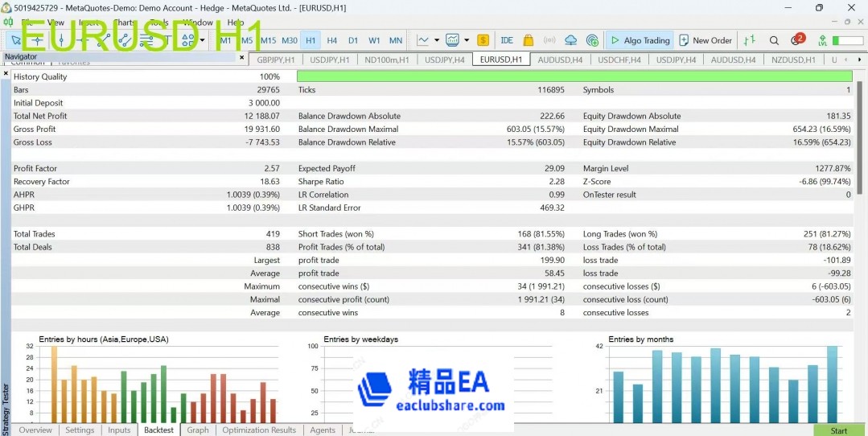Open the Market shopping bag icon
This screenshot has width=868, height=436.
[x=528, y=40]
